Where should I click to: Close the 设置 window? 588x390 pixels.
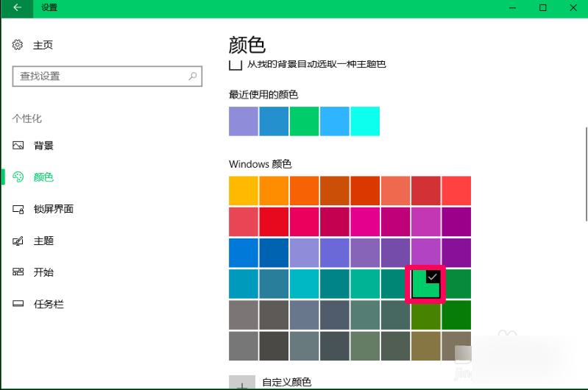573,7
